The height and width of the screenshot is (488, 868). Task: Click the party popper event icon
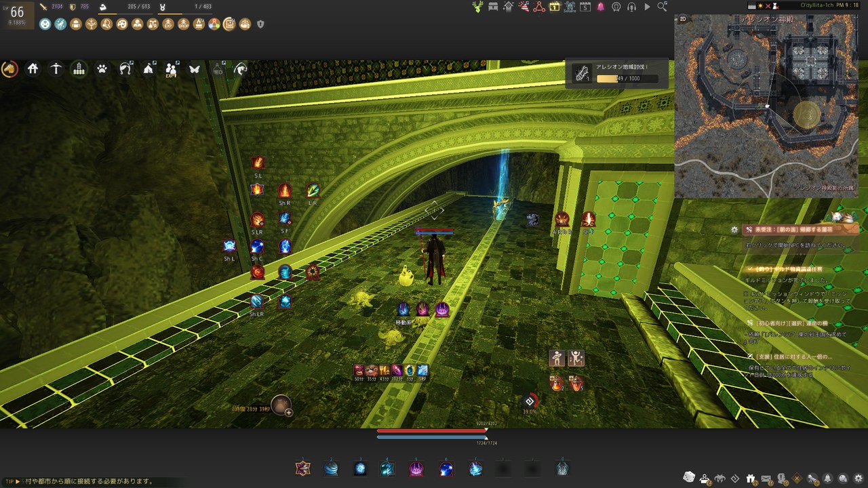pyautogui.click(x=524, y=7)
